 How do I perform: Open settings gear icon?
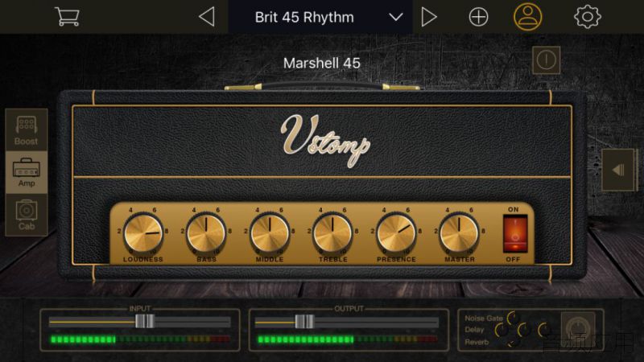click(588, 16)
